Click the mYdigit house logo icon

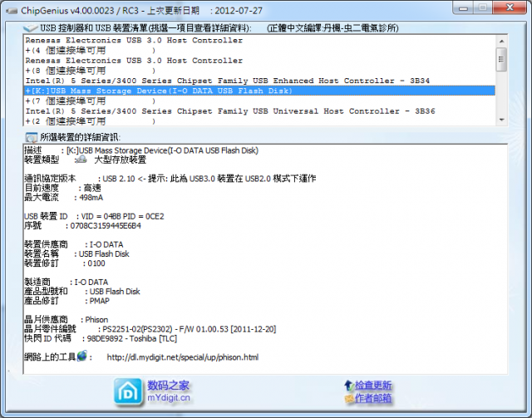128,392
